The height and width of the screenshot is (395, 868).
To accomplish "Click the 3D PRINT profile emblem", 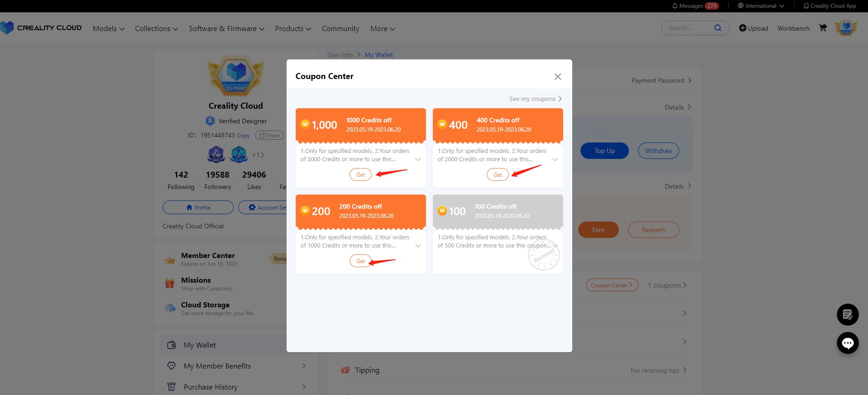I will 236,76.
